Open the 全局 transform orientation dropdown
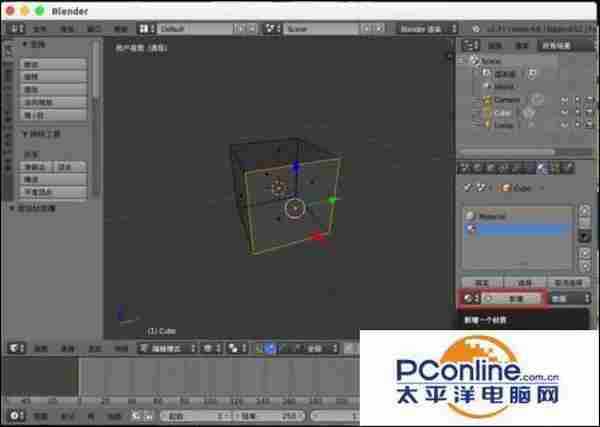Viewport: 600px width, 427px height. tap(321, 348)
